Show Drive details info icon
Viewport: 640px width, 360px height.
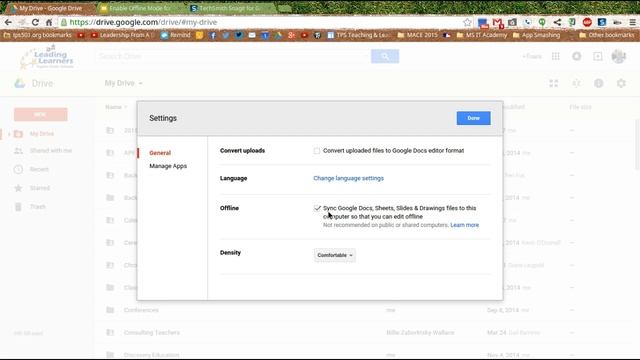coord(598,84)
